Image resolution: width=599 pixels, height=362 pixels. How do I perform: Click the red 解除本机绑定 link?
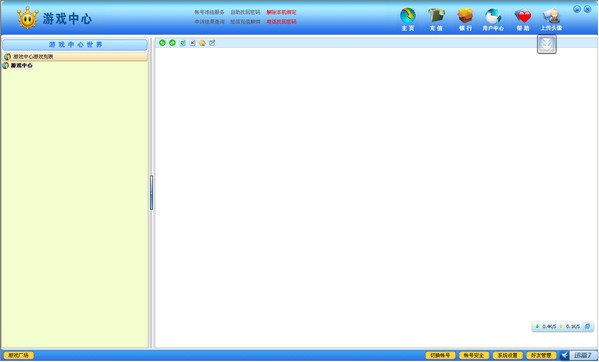click(x=281, y=12)
